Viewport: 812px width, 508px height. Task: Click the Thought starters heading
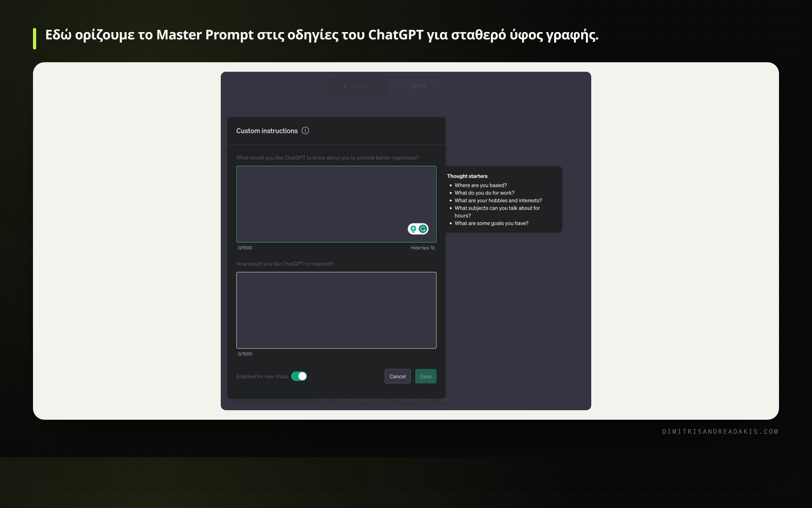tap(467, 176)
